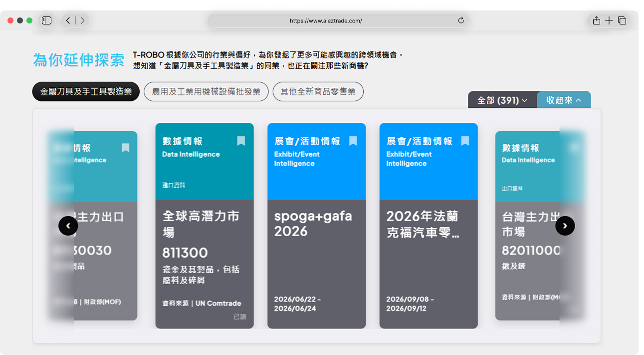Click the 進口資料 label
The width and height of the screenshot is (644, 355).
(174, 185)
